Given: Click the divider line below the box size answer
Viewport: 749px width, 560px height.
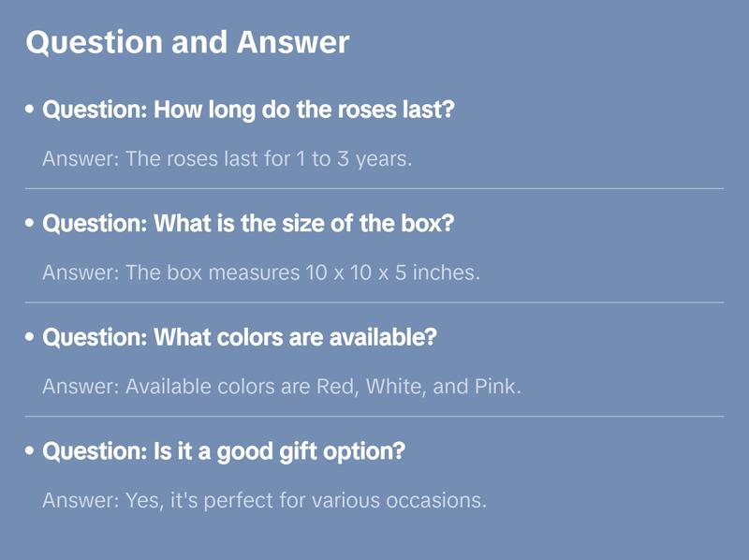Looking at the screenshot, I should [x=374, y=302].
